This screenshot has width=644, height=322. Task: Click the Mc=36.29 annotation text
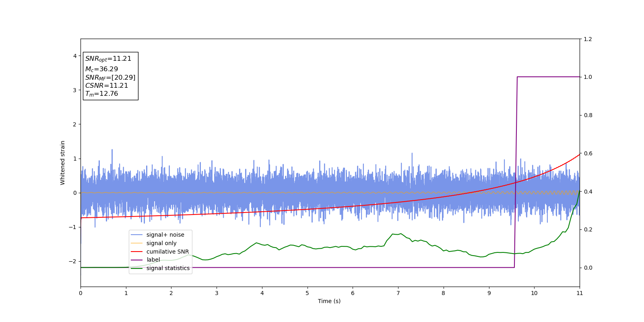101,69
